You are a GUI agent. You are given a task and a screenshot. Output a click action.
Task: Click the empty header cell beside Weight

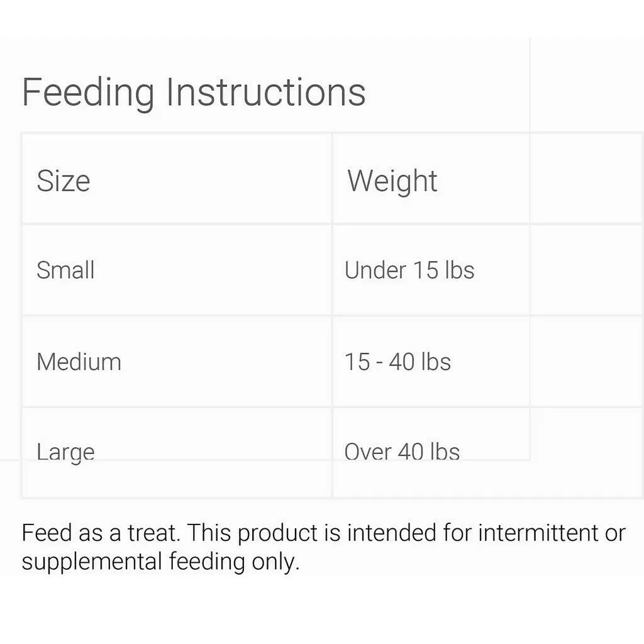point(587,179)
